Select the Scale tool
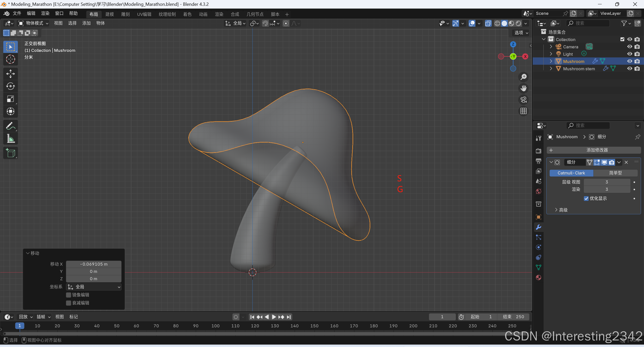 (x=10, y=99)
